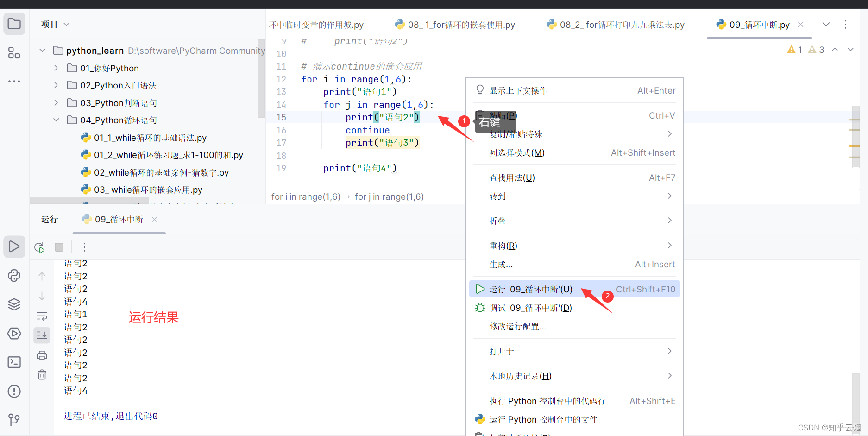868x436 pixels.
Task: Show more tool windows ellipsis icon
Action: coord(14,82)
